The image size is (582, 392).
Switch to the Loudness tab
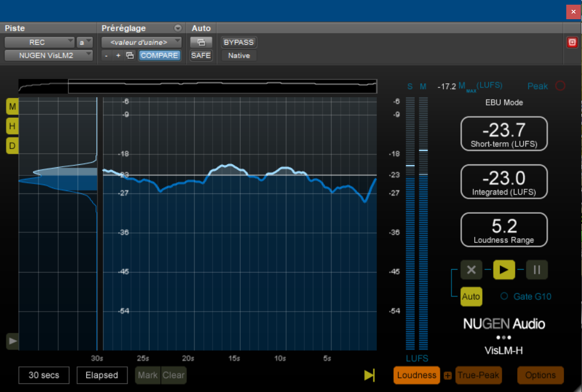tap(417, 375)
